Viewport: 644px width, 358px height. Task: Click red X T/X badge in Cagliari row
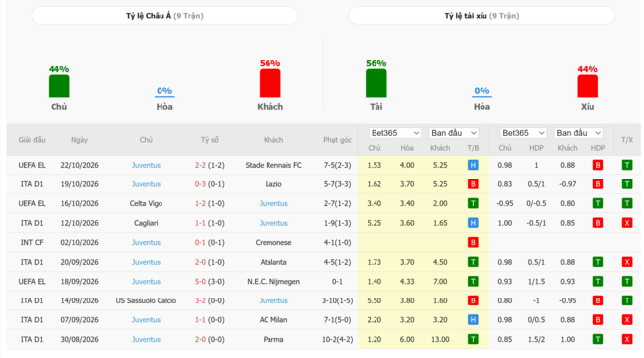[627, 223]
